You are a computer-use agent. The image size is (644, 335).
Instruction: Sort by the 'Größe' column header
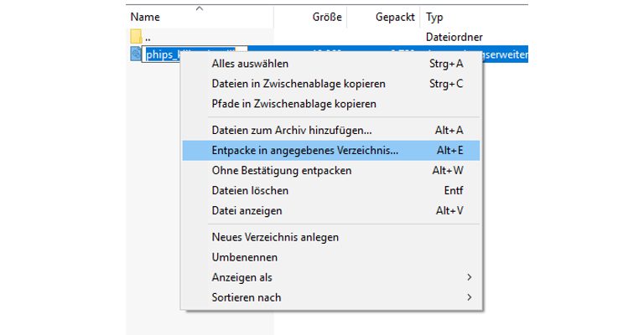(326, 17)
